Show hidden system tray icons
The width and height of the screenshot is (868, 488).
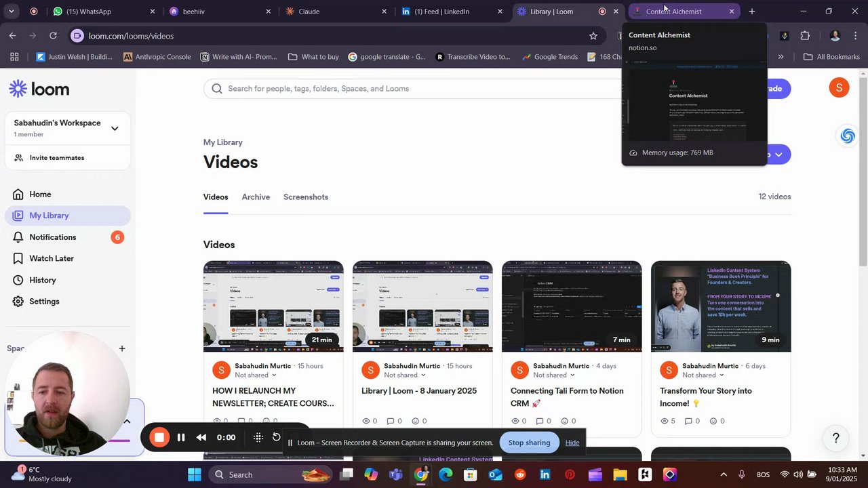[x=724, y=474]
